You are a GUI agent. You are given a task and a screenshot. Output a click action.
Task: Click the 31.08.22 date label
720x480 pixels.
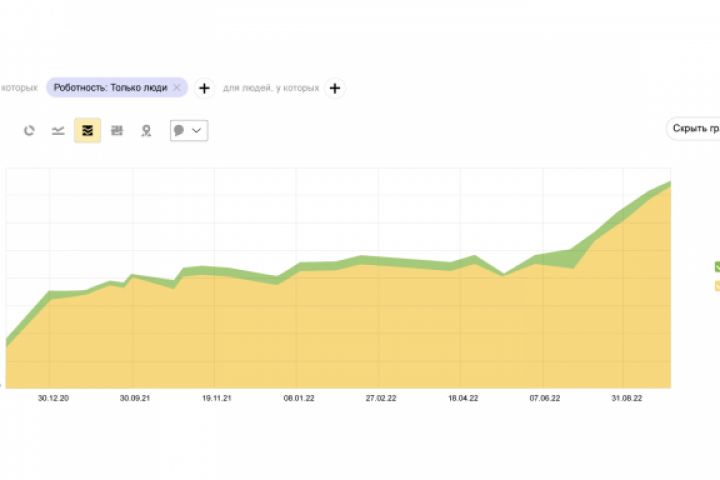[626, 398]
